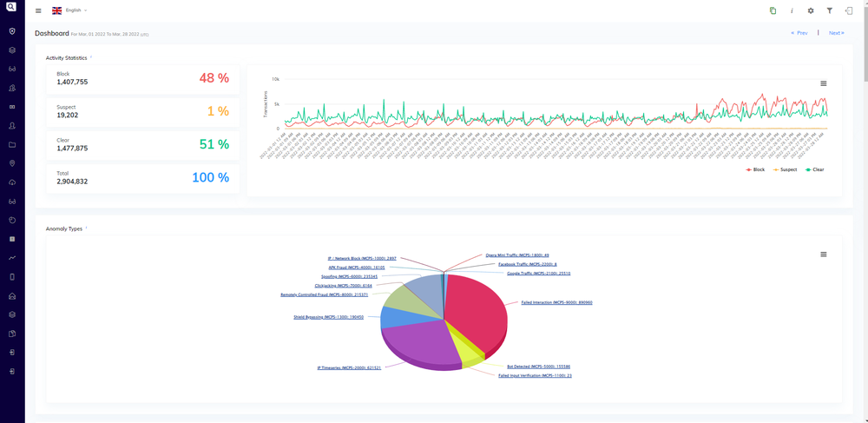
Task: Open settings gear in top bar
Action: pyautogui.click(x=811, y=10)
